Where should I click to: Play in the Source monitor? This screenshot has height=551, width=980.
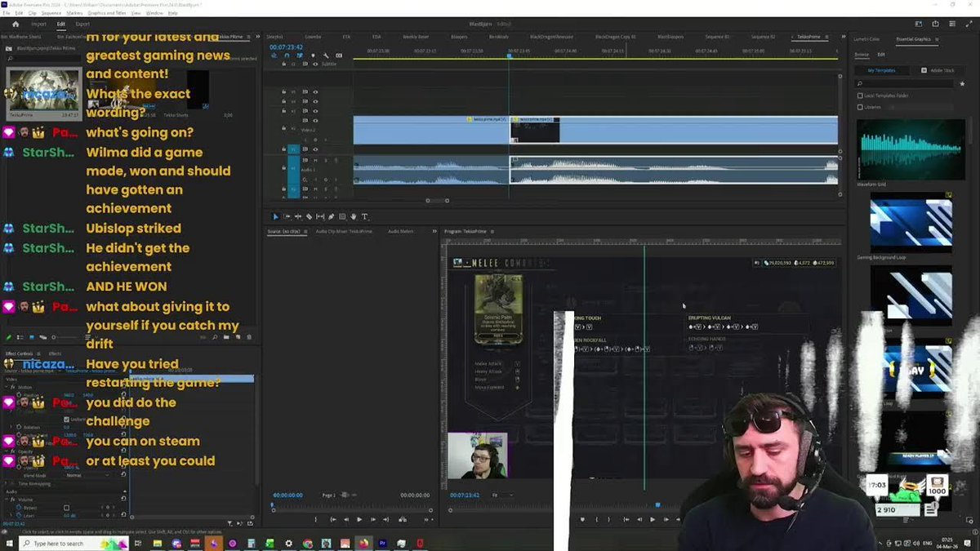[359, 519]
